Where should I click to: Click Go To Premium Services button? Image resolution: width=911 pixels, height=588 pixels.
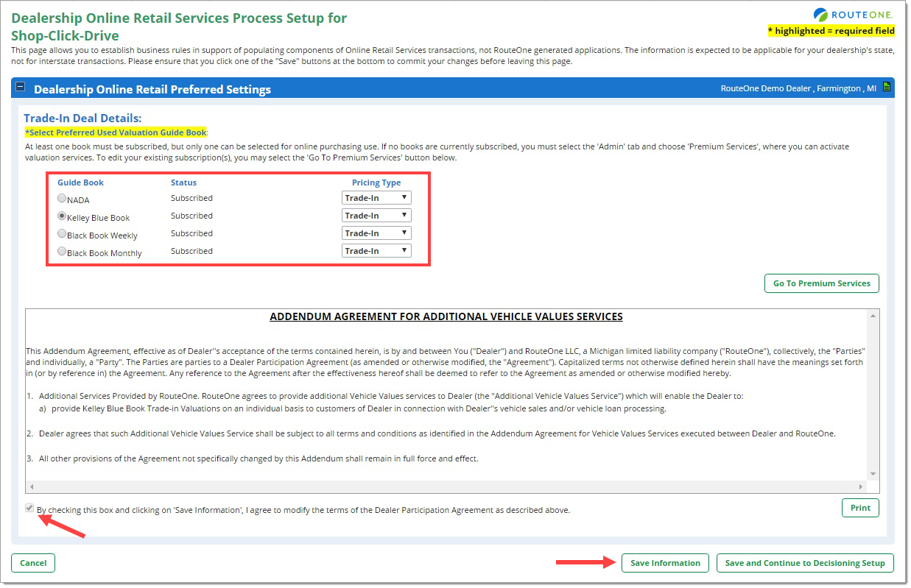pos(821,283)
